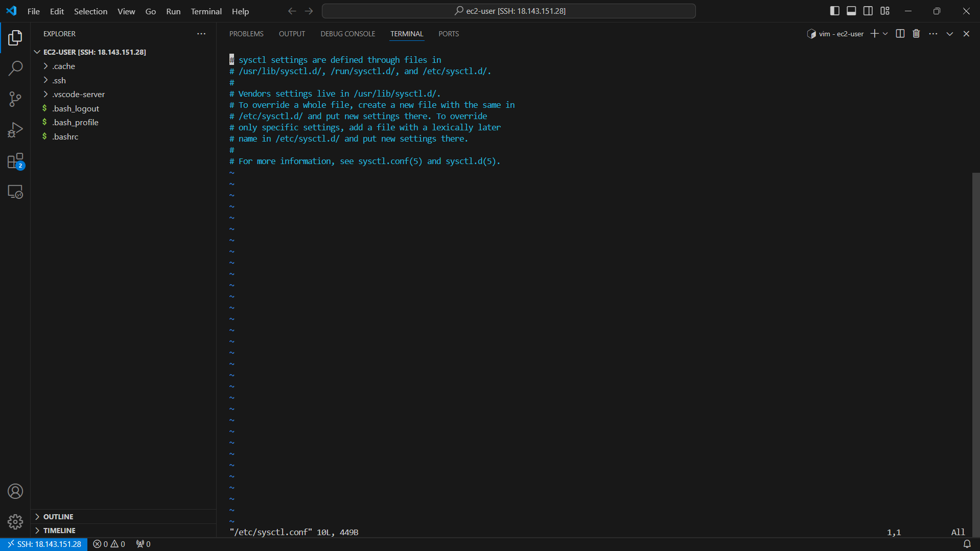This screenshot has width=980, height=551.
Task: Open the Explorer view in activity bar
Action: point(15,37)
